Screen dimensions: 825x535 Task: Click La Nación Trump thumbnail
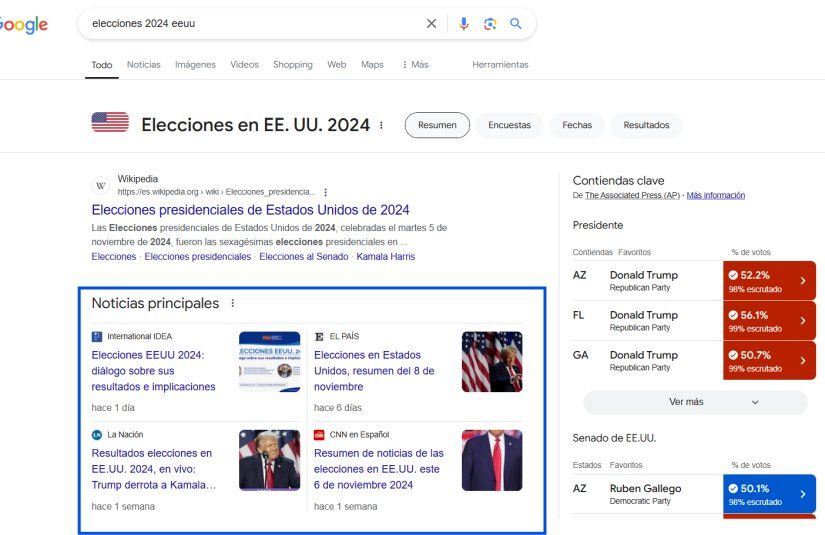pyautogui.click(x=269, y=460)
